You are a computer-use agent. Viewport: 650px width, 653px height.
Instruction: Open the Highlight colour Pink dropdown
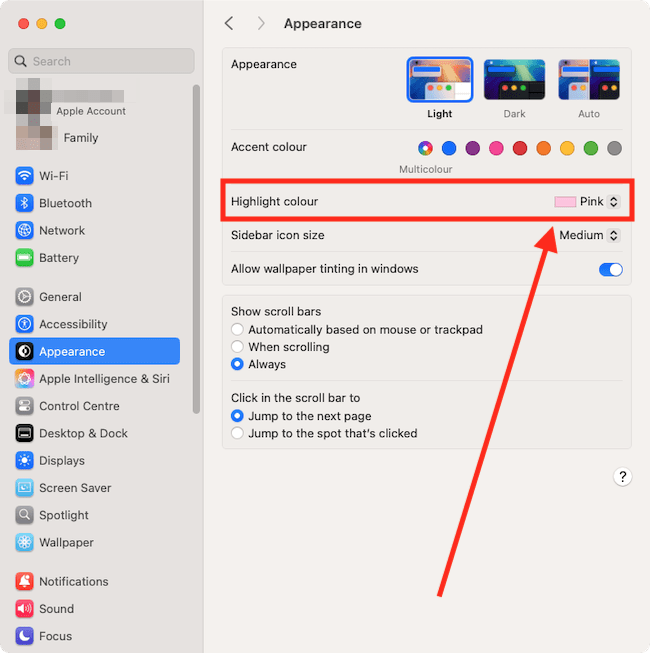click(x=589, y=202)
